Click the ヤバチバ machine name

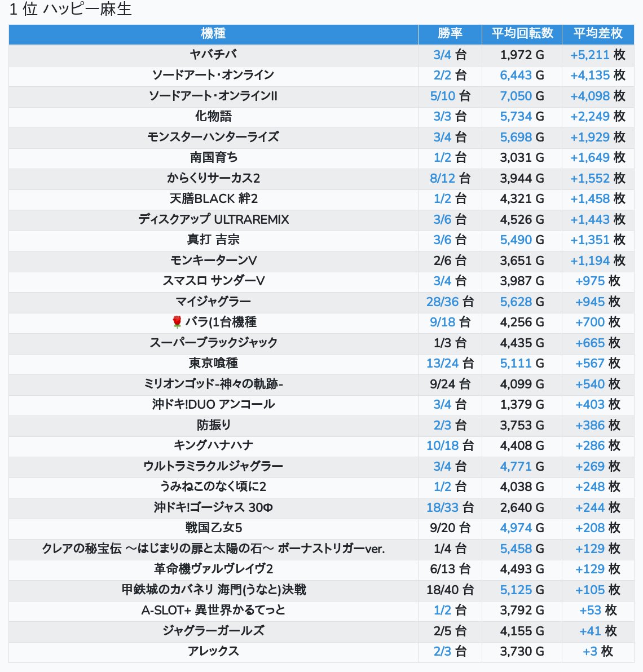coord(213,55)
